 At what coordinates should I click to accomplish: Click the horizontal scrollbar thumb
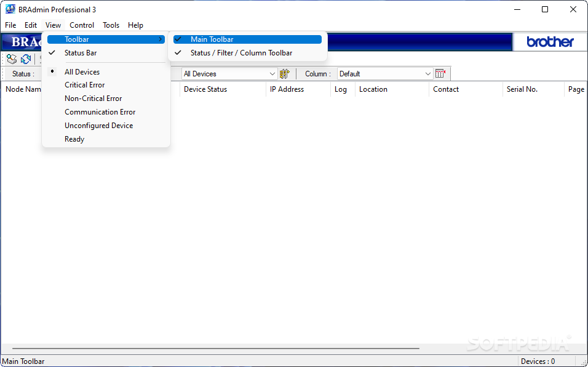point(216,349)
